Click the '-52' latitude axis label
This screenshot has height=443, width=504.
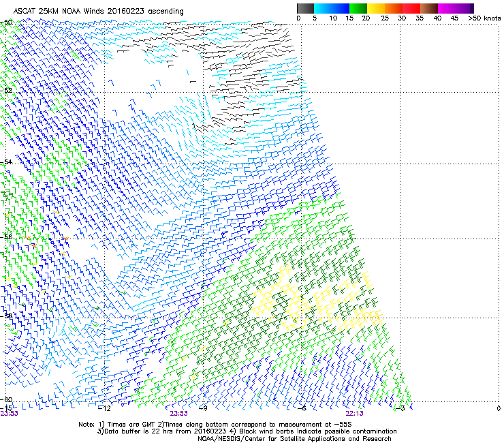click(6, 91)
